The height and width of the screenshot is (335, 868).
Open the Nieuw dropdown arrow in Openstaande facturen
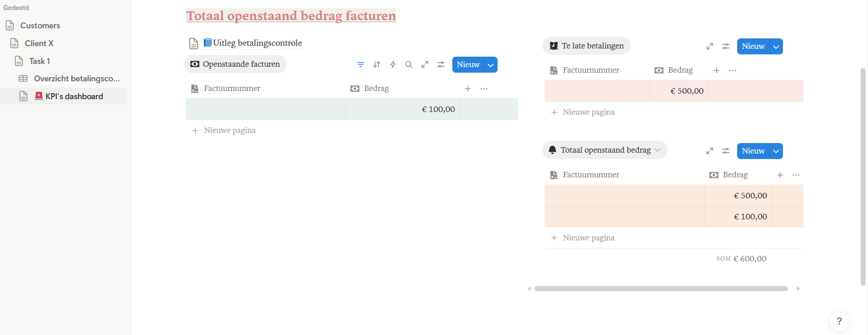tap(491, 65)
